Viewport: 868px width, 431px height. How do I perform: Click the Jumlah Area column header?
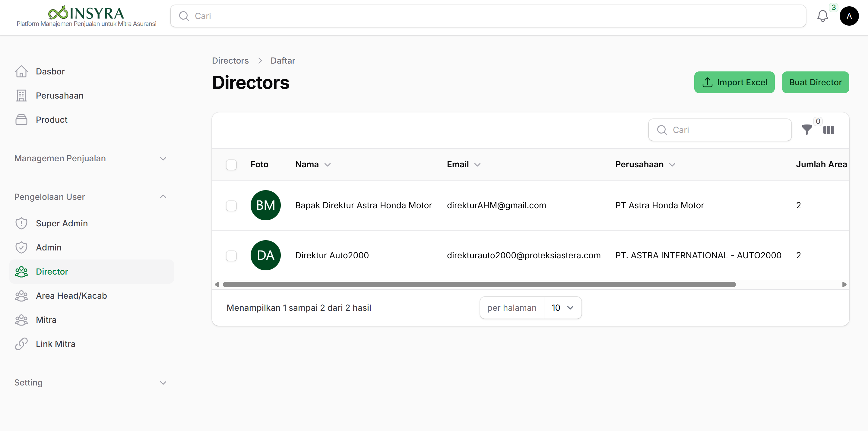pos(821,164)
